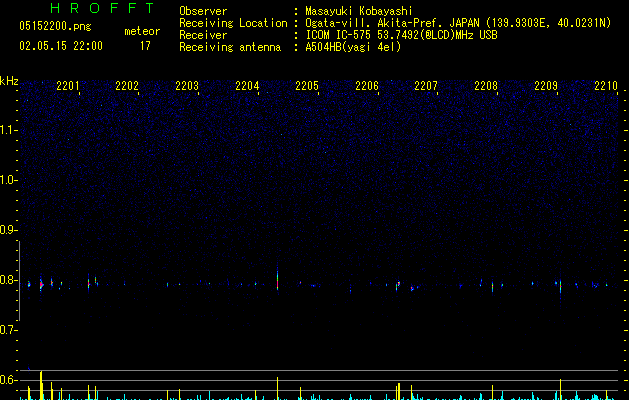The image size is (629, 400).
Task: Click the 2208 time marker
Action: pyautogui.click(x=486, y=86)
